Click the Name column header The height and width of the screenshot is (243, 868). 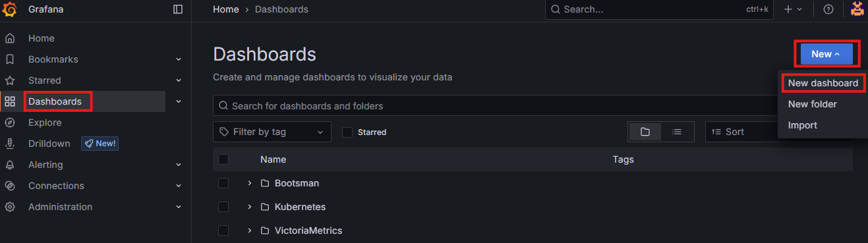(x=273, y=159)
